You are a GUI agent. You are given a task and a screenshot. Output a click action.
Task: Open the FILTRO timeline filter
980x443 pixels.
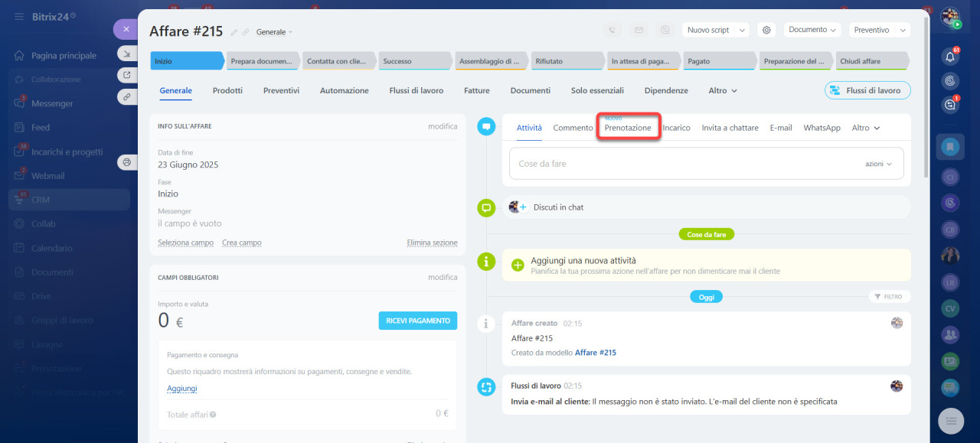[x=889, y=297]
